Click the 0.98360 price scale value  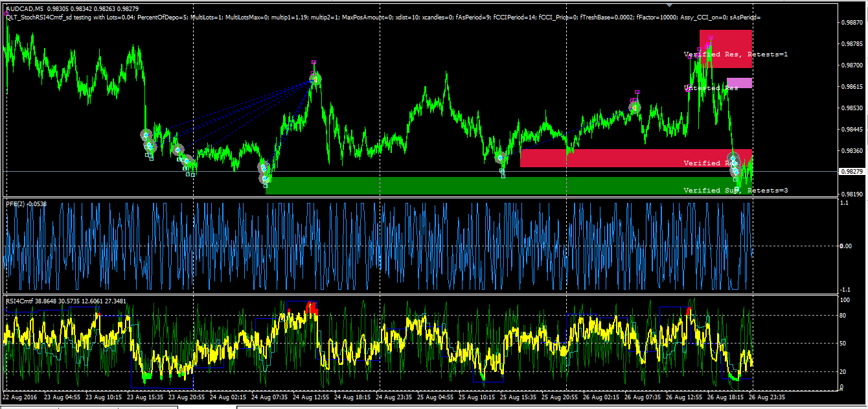click(851, 151)
